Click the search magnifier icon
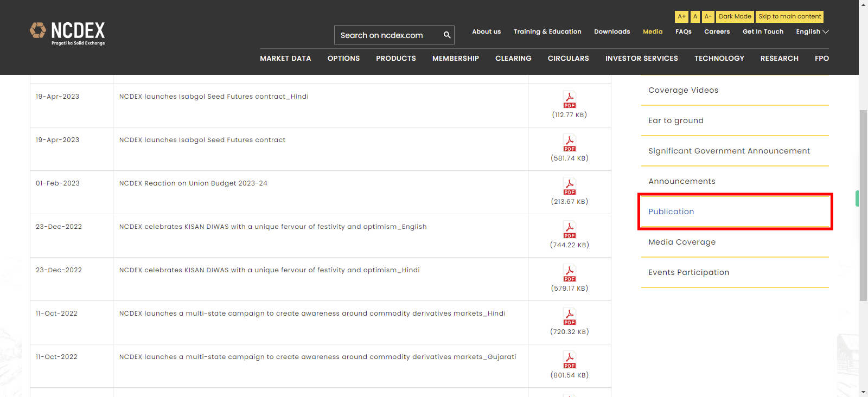Screen dimensions: 868x397 447,35
